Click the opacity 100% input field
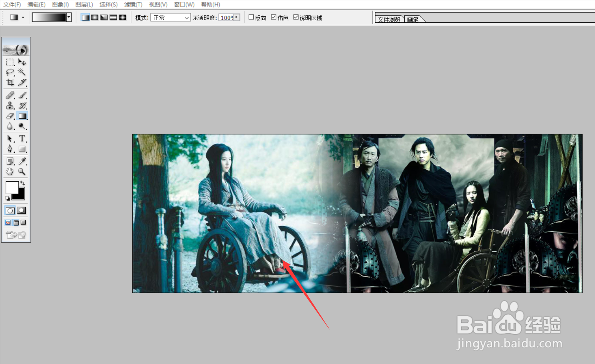595x364 pixels. [x=227, y=17]
